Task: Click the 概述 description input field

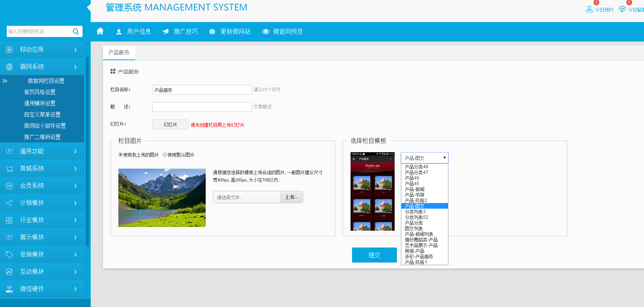Action: (x=202, y=107)
